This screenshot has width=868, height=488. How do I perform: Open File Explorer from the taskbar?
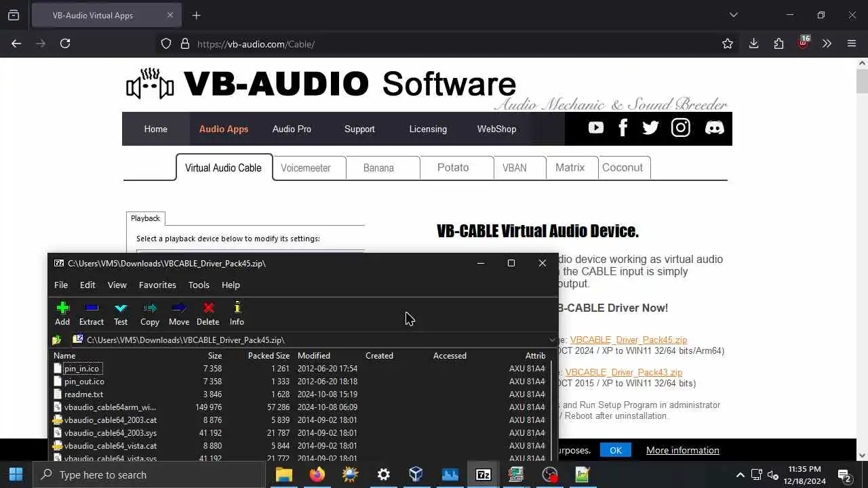[283, 474]
